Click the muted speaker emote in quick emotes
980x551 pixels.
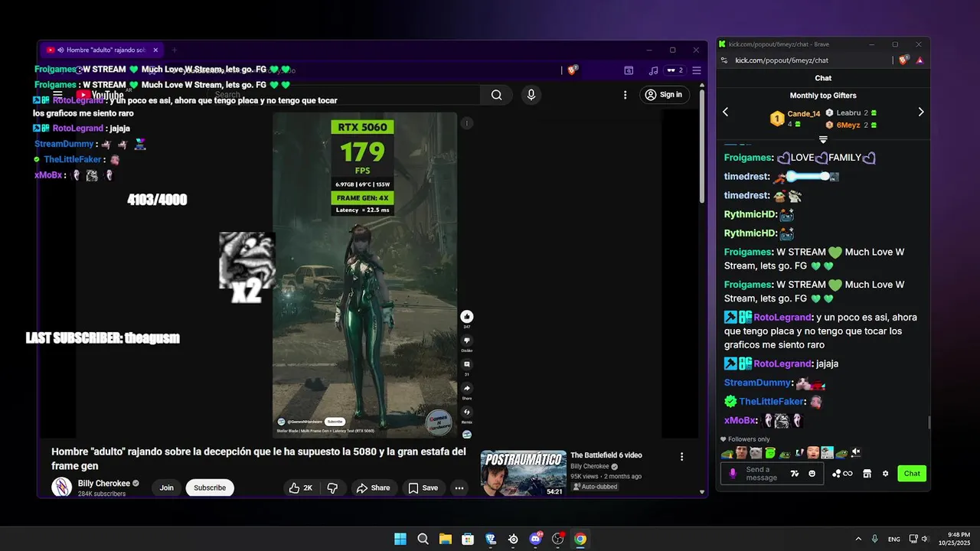click(856, 452)
